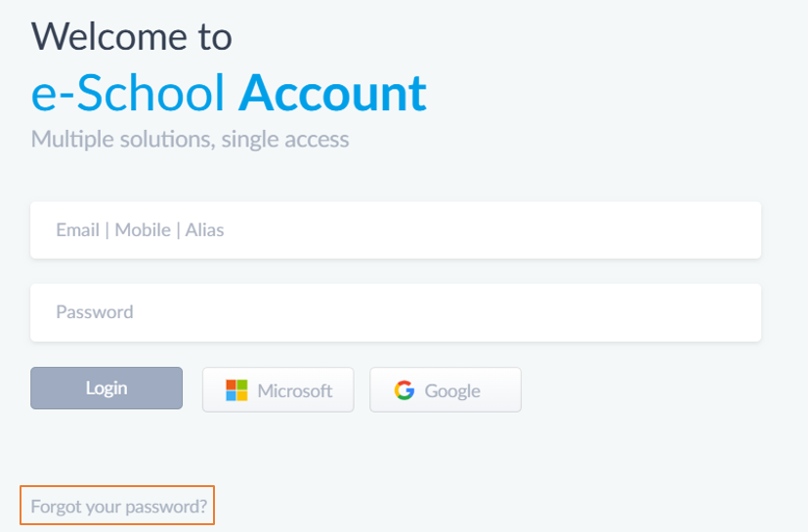This screenshot has height=532, width=809.
Task: Focus the Password input field
Action: (x=396, y=312)
